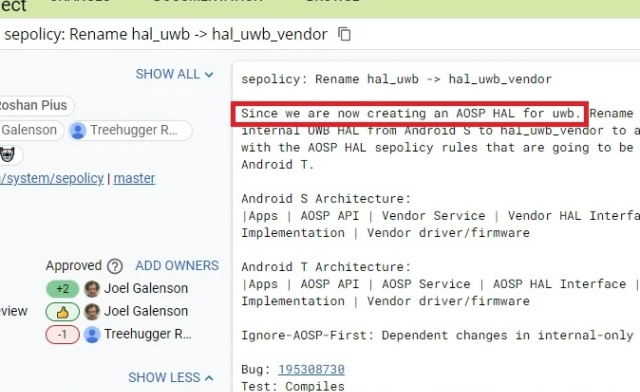The image size is (640, 392).
Task: Open the Approved label help icon
Action: [x=115, y=266]
